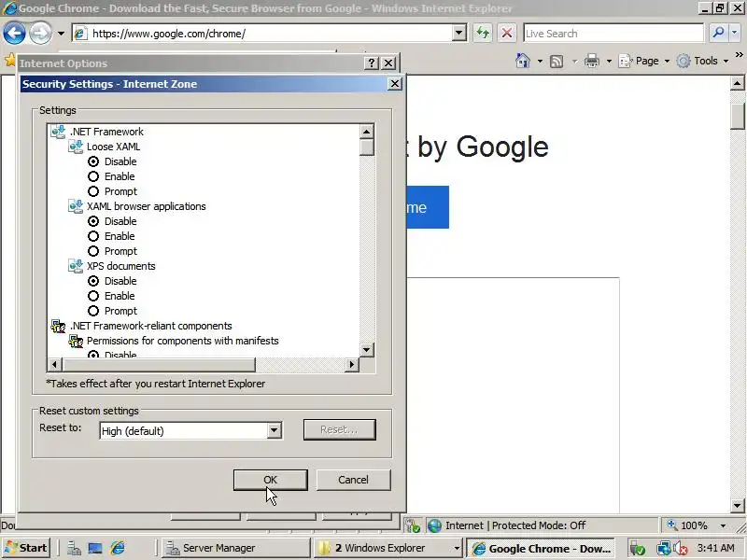Viewport: 747px width, 560px height.
Task: Click the Windows Start button
Action: point(26,548)
